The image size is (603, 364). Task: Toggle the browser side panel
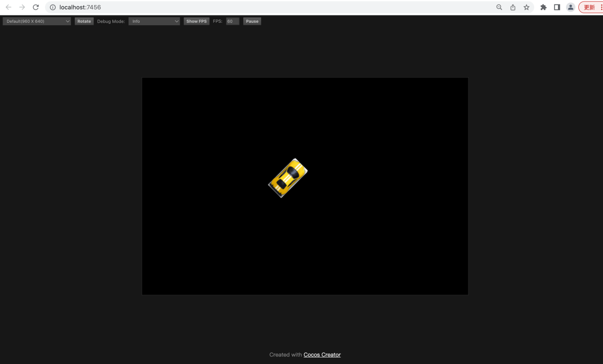tap(557, 7)
